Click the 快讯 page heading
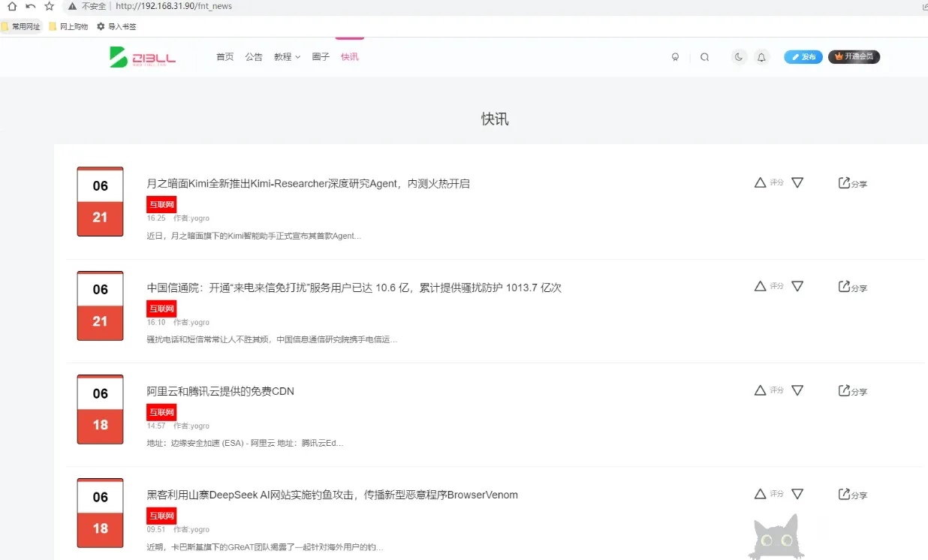 (x=495, y=119)
